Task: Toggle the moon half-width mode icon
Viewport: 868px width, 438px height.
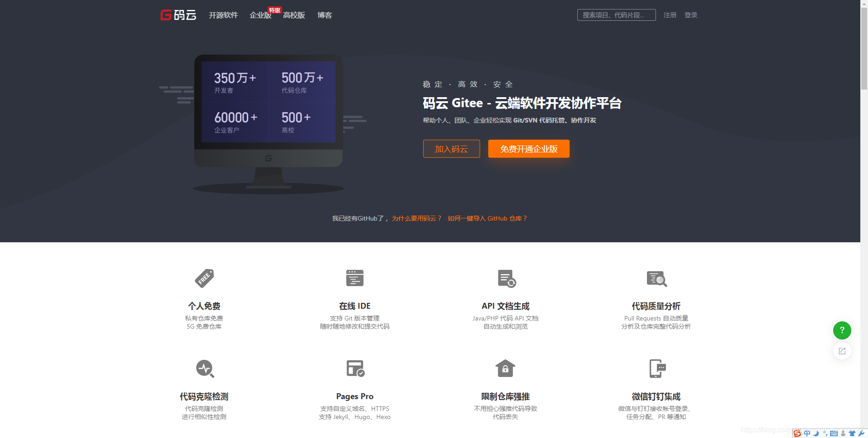Action: pos(816,433)
